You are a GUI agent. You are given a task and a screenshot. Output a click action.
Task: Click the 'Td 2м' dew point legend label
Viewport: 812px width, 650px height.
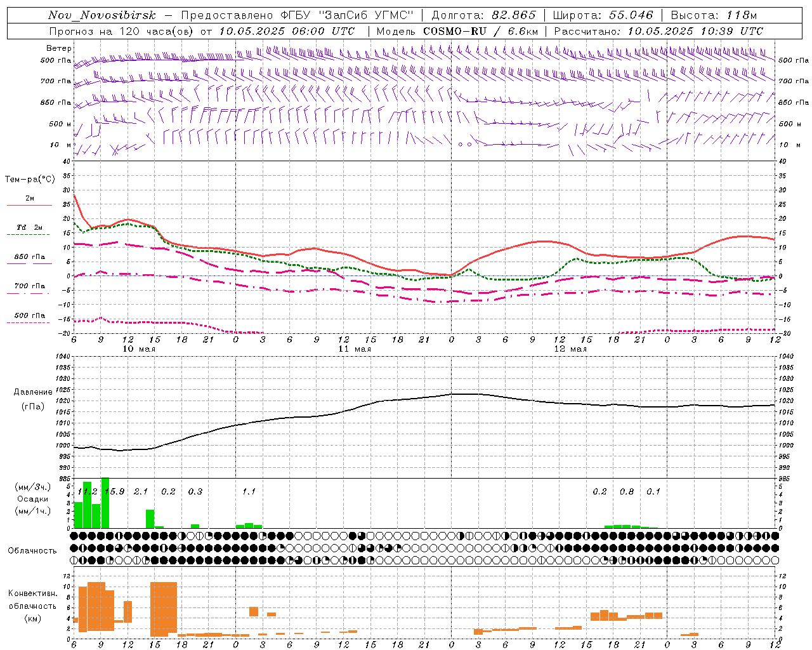click(x=29, y=227)
